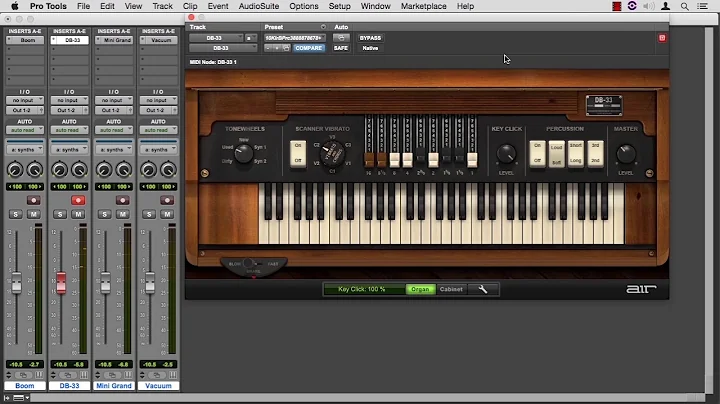
Task: Toggle Percussion Loud/Soft switch
Action: tap(557, 154)
